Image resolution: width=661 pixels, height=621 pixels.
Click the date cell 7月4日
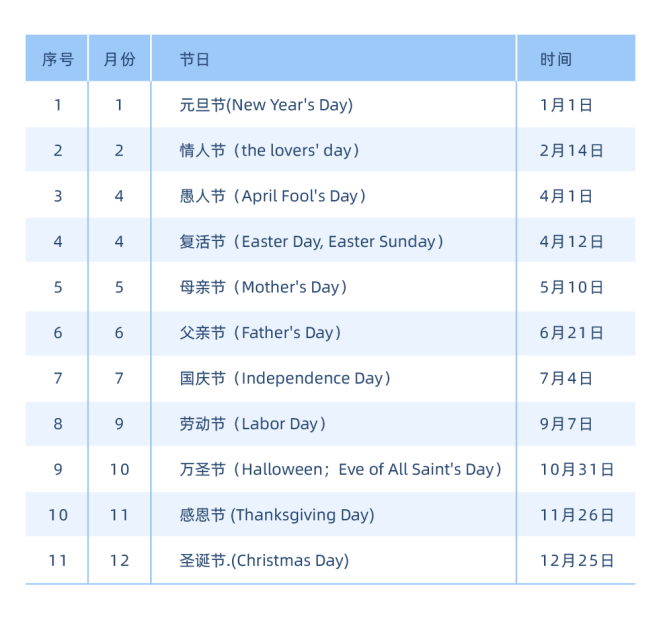click(x=566, y=378)
